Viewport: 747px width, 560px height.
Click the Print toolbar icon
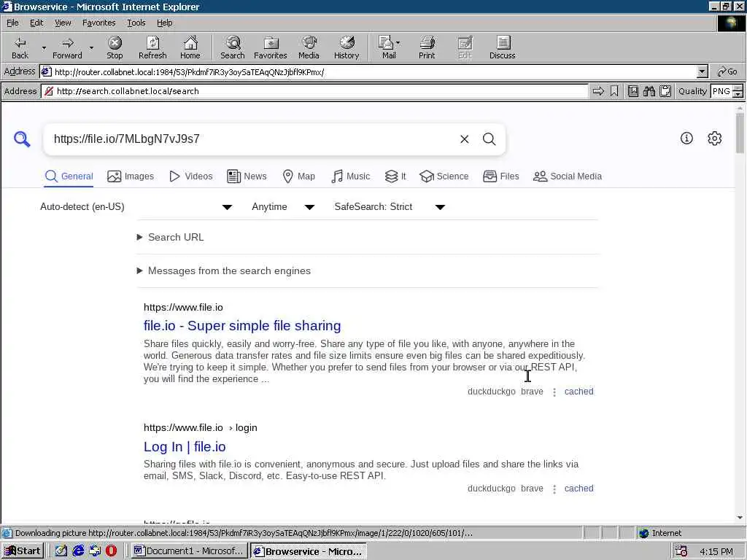[427, 47]
